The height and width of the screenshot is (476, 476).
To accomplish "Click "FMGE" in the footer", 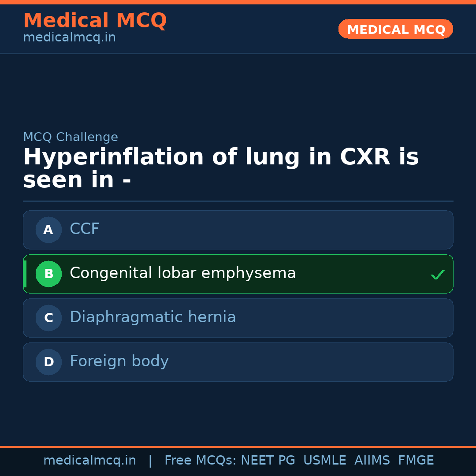I will 416,461.
